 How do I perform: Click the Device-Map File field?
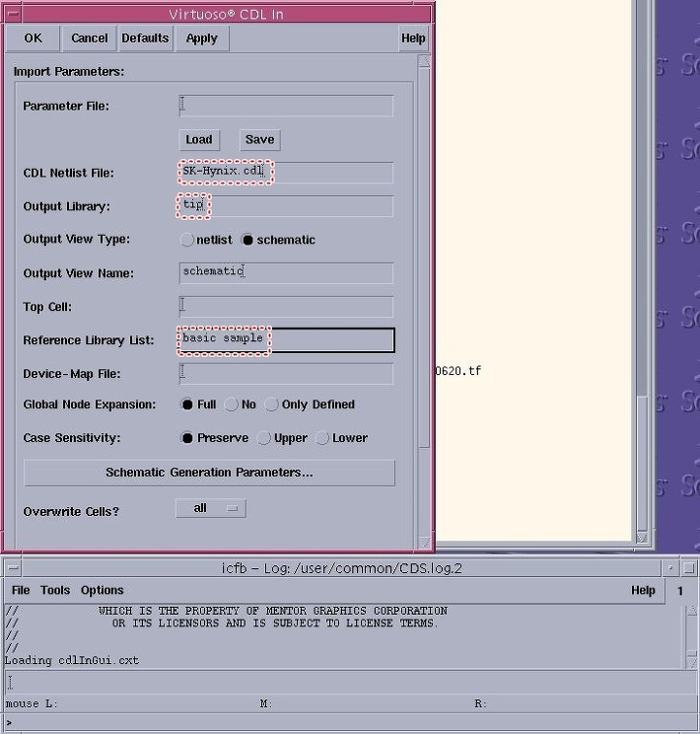tap(286, 374)
